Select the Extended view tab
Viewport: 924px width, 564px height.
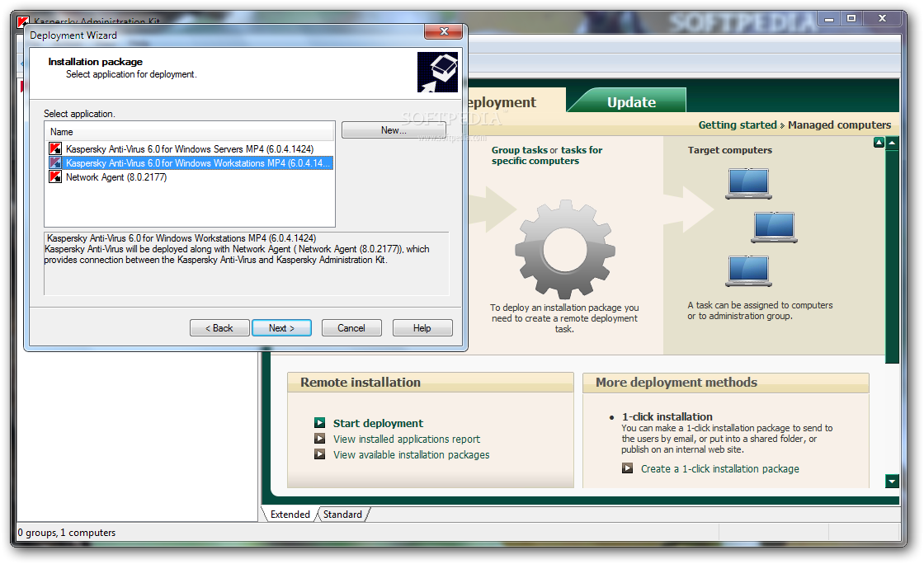[290, 514]
